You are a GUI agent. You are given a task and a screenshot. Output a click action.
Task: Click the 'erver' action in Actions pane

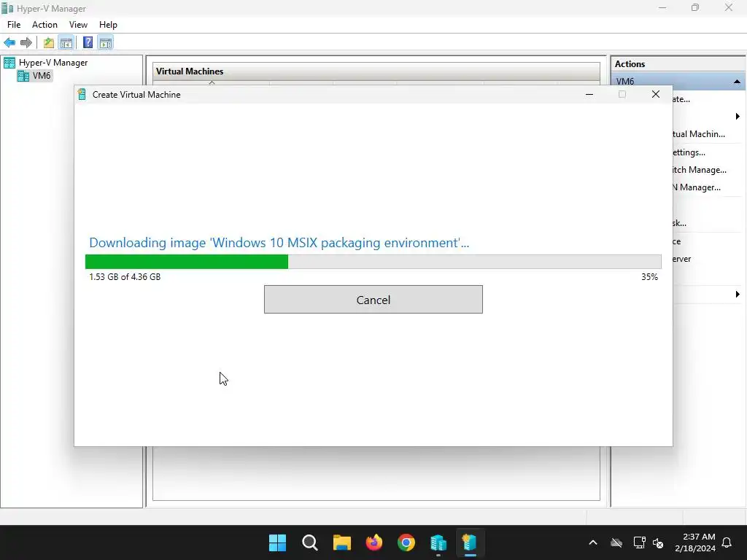click(682, 259)
